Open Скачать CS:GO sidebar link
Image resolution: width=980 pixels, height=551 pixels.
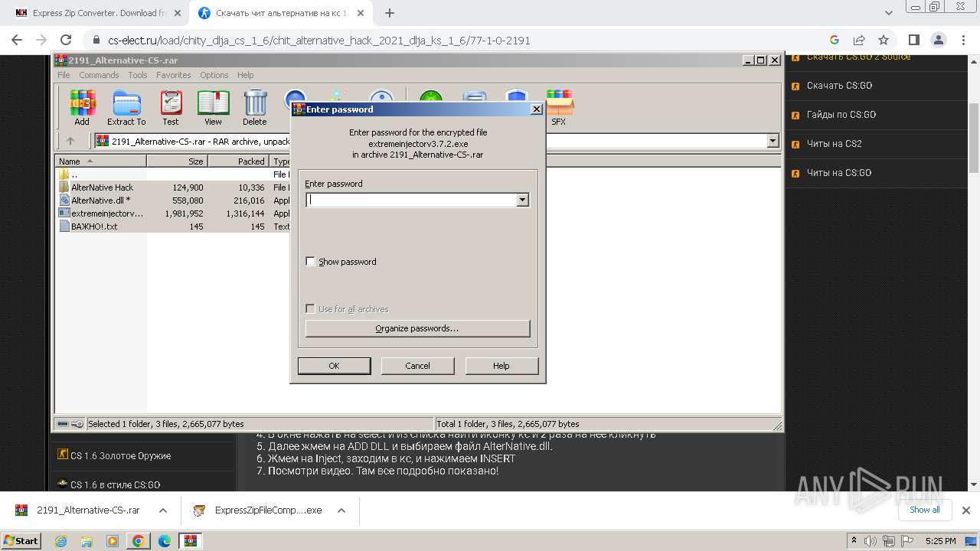pos(839,86)
